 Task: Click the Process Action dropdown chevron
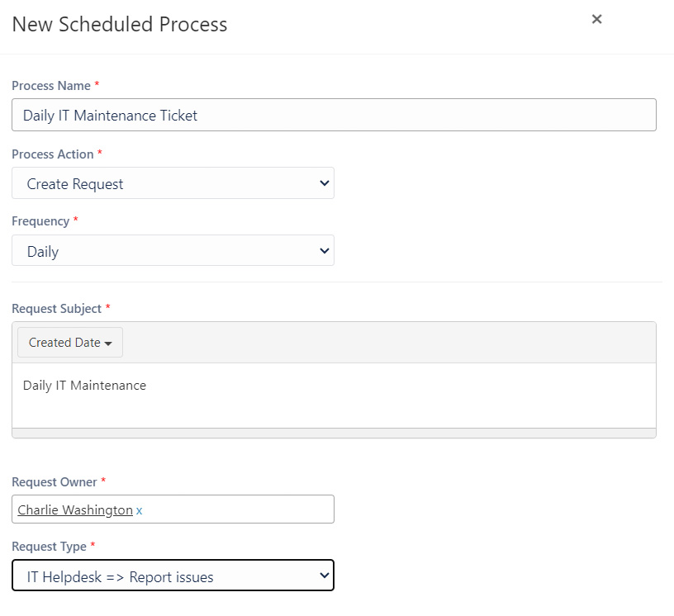pyautogui.click(x=325, y=183)
